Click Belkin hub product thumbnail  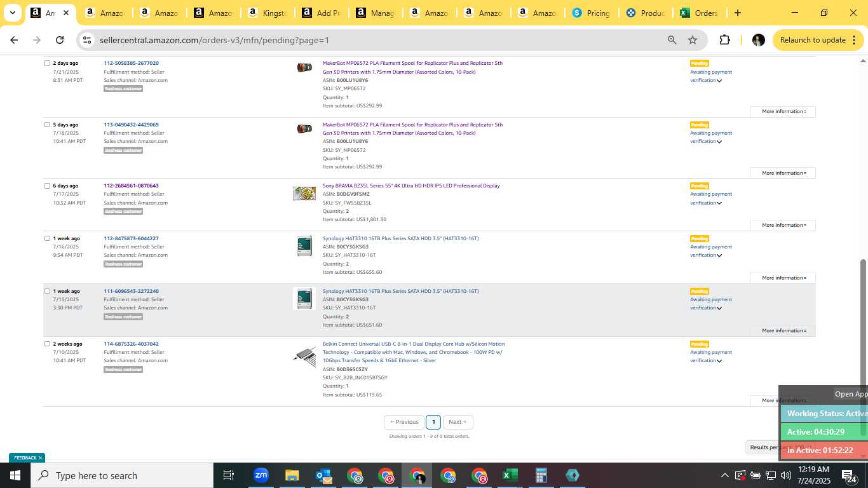coord(304,356)
